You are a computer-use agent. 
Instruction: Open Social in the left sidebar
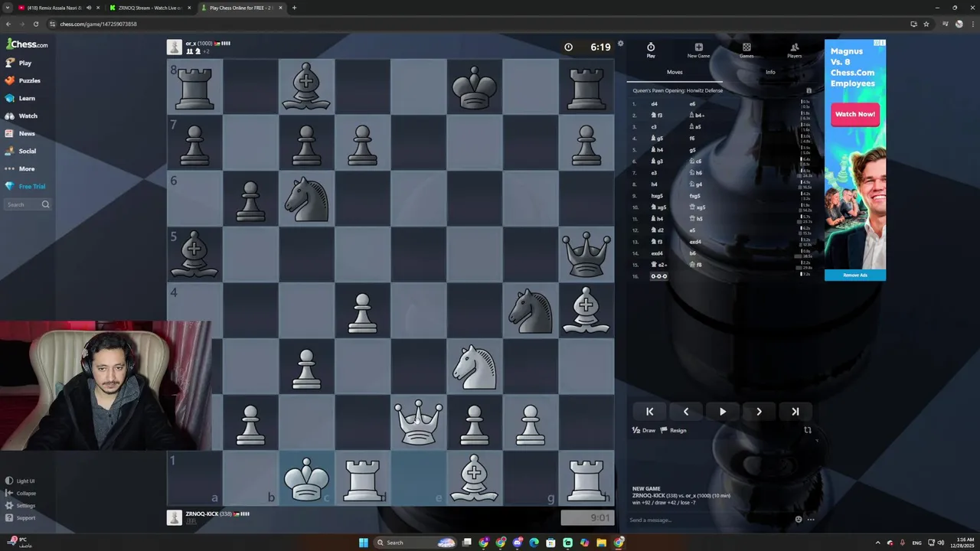[21, 151]
